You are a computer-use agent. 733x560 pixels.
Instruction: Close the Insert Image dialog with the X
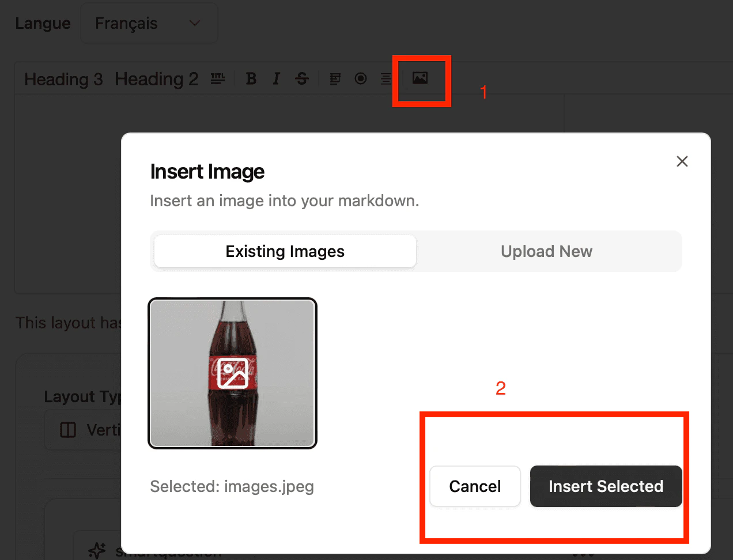(682, 161)
